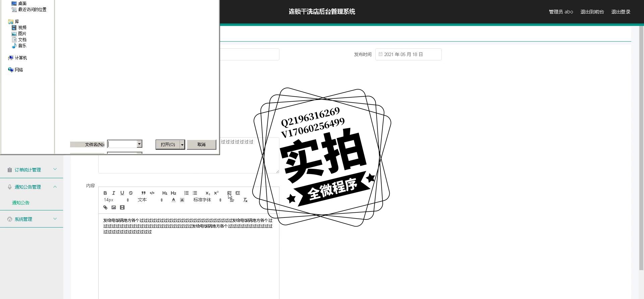The width and height of the screenshot is (644, 299).
Task: Insert a bulleted list
Action: pyautogui.click(x=195, y=193)
